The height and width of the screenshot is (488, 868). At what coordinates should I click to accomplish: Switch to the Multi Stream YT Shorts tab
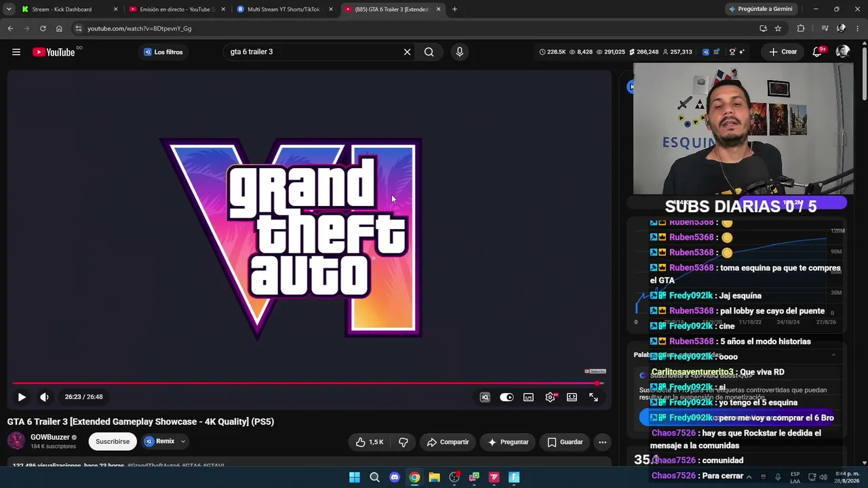tap(284, 9)
